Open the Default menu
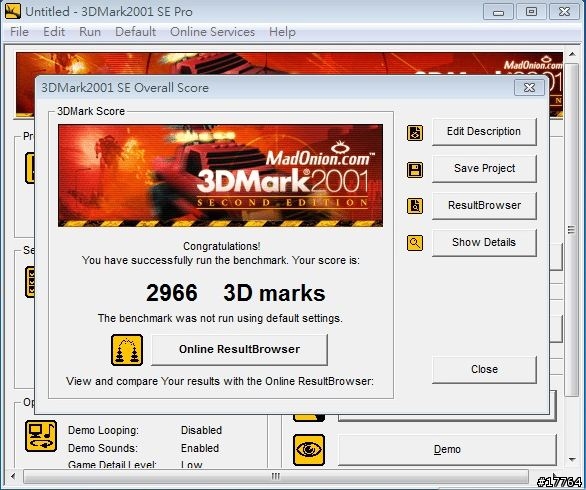 tap(136, 32)
